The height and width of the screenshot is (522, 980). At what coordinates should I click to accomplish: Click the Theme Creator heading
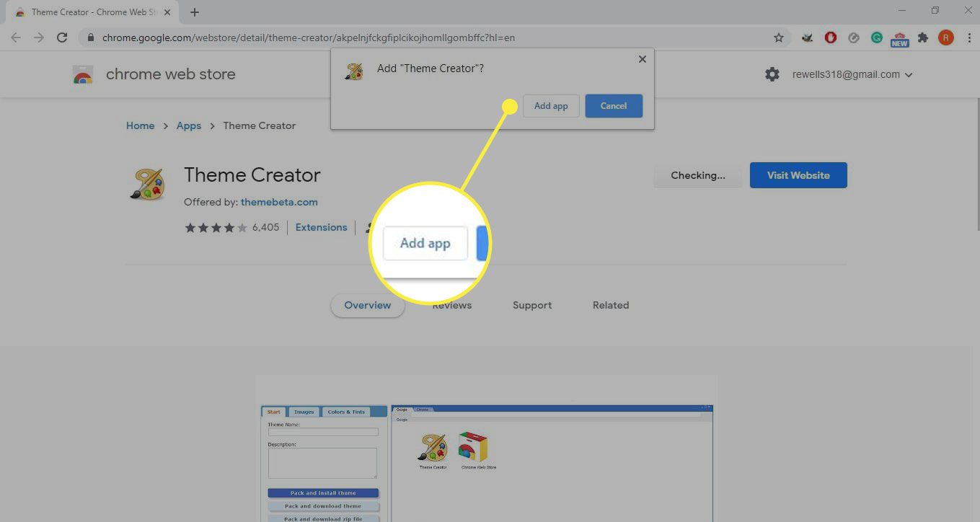click(x=252, y=174)
